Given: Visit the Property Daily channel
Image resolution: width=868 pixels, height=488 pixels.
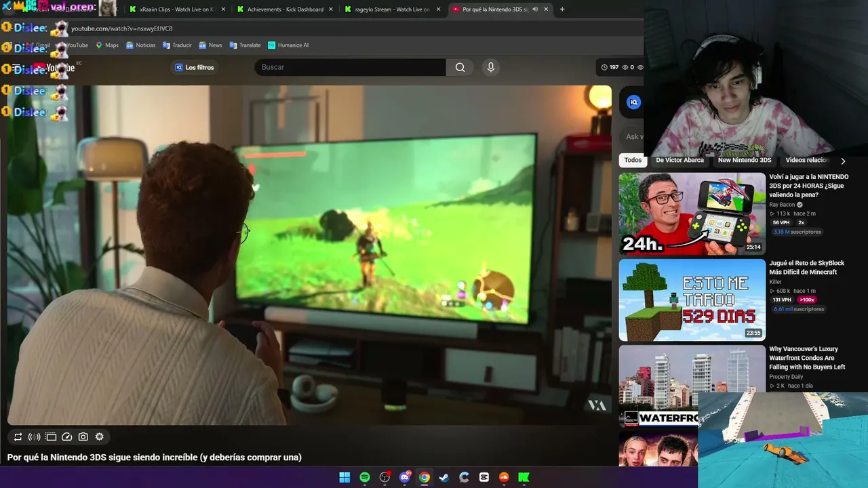Looking at the screenshot, I should coord(786,377).
